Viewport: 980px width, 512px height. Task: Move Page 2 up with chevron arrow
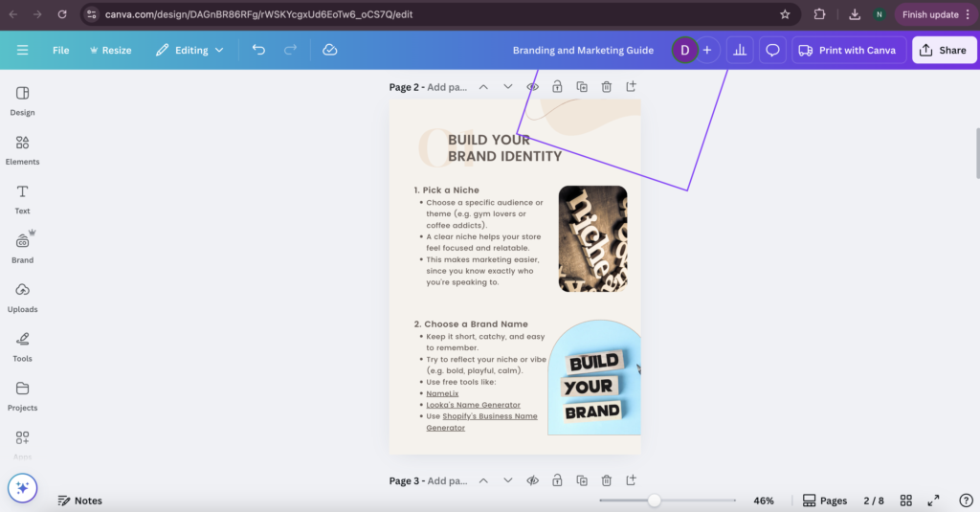(483, 87)
